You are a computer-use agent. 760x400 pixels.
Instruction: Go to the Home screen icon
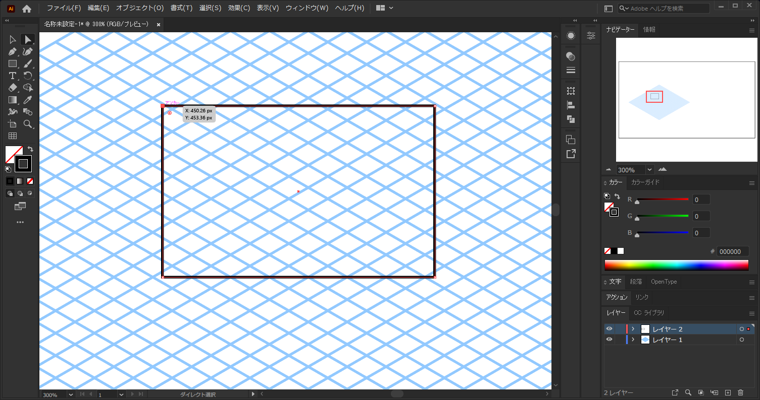pos(27,8)
